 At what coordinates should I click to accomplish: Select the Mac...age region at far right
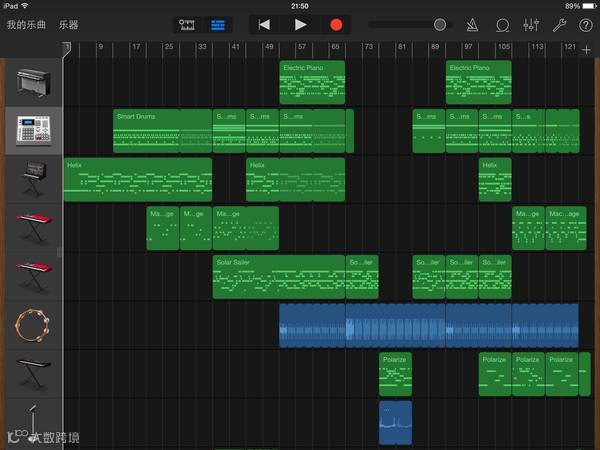coord(566,228)
